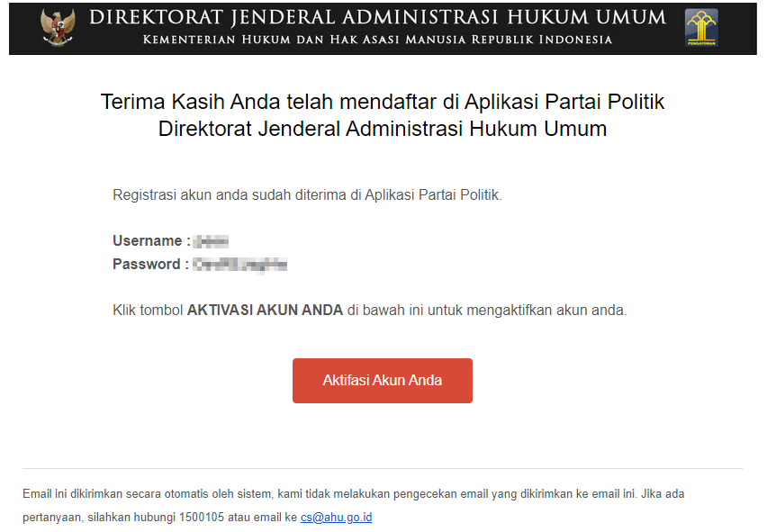767x532 pixels.
Task: Click the yellow Pengayoman ministry logo
Action: pyautogui.click(x=701, y=27)
